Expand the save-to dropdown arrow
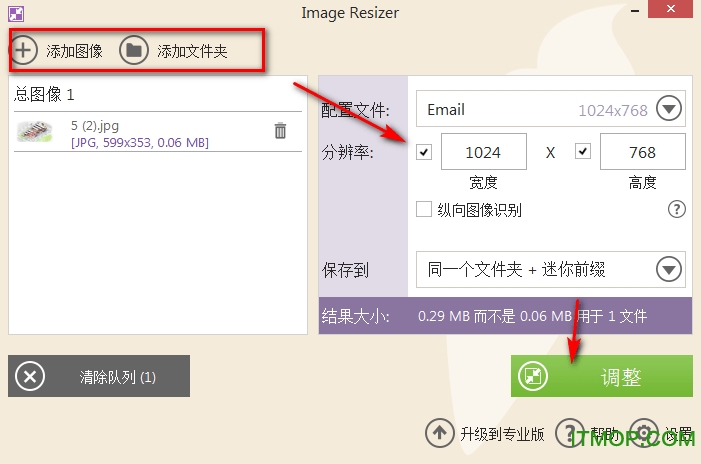This screenshot has width=701, height=464. (669, 269)
